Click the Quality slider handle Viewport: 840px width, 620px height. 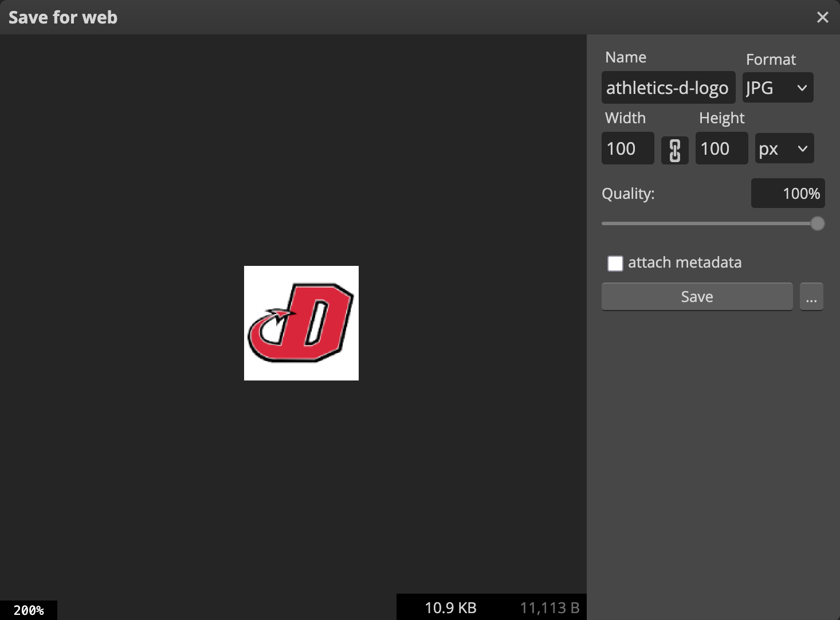tap(818, 223)
